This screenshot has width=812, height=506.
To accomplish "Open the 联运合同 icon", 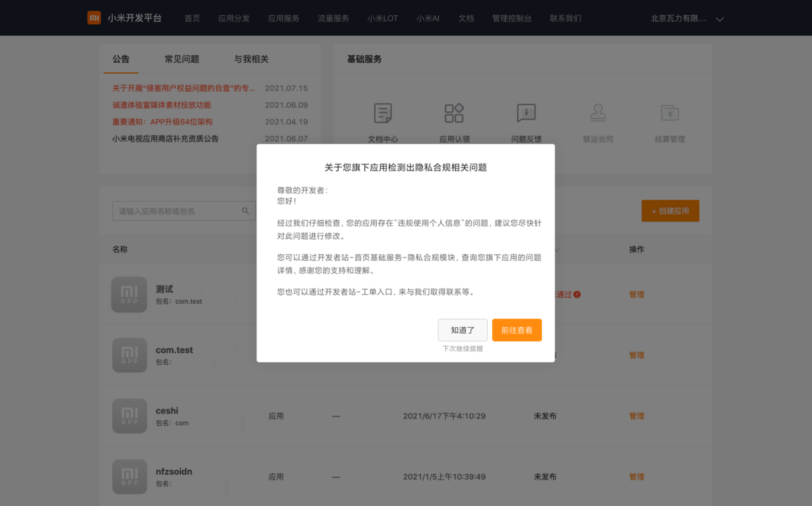I will tap(598, 113).
